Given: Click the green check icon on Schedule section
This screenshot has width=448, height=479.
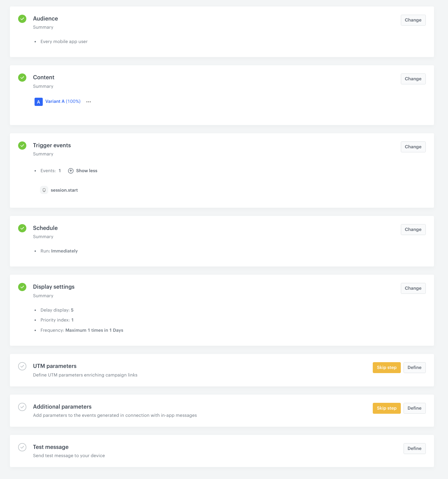Looking at the screenshot, I should click(x=22, y=228).
